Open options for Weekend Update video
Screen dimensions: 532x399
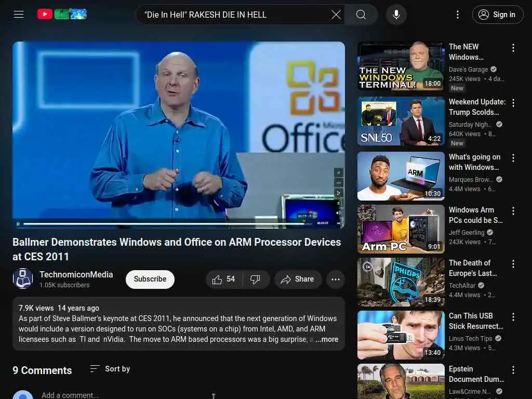tap(513, 103)
